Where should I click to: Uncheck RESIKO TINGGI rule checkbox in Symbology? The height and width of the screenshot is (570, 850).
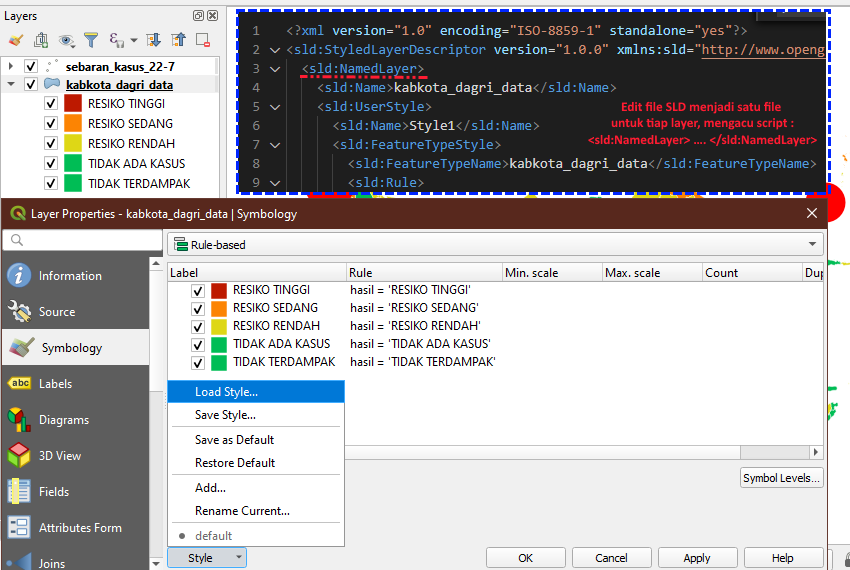198,291
